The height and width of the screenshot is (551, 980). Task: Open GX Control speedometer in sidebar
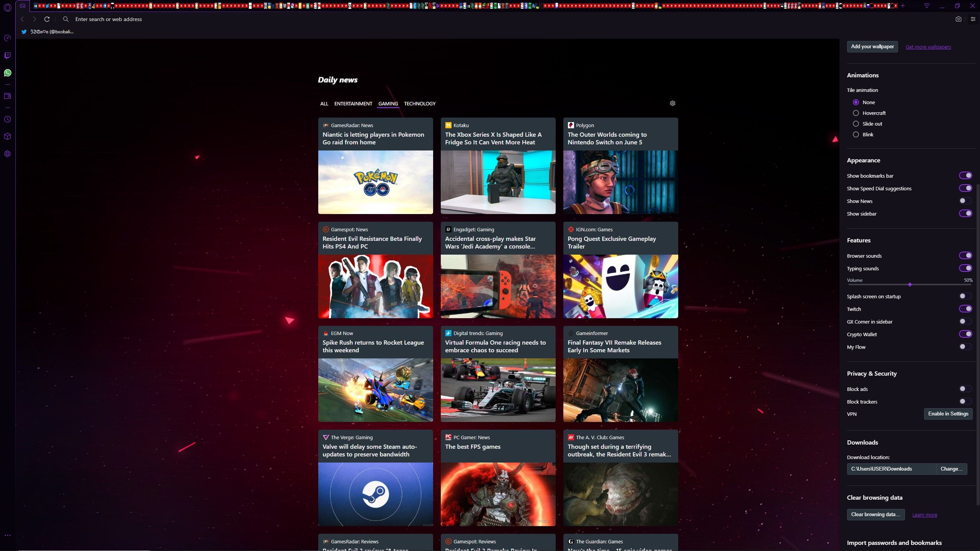pyautogui.click(x=7, y=38)
